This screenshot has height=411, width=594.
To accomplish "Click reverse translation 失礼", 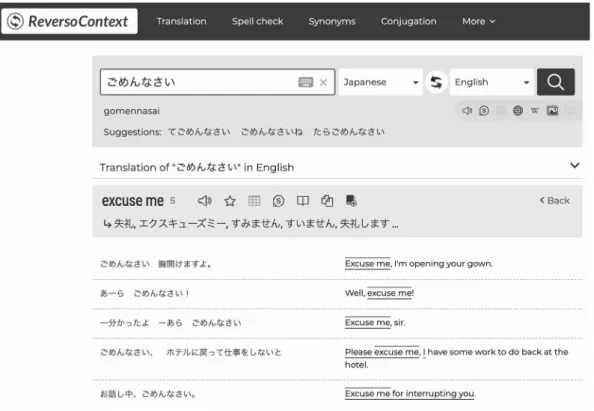I will [124, 224].
